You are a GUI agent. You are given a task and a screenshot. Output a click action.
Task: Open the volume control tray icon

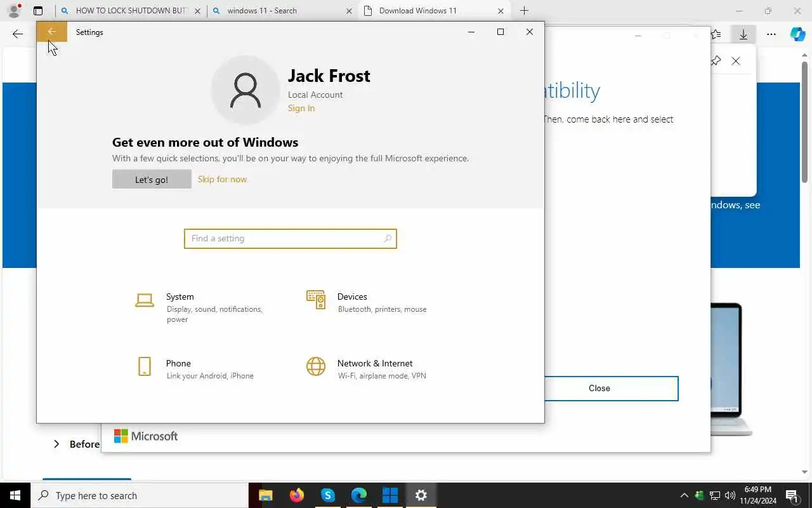tap(730, 495)
